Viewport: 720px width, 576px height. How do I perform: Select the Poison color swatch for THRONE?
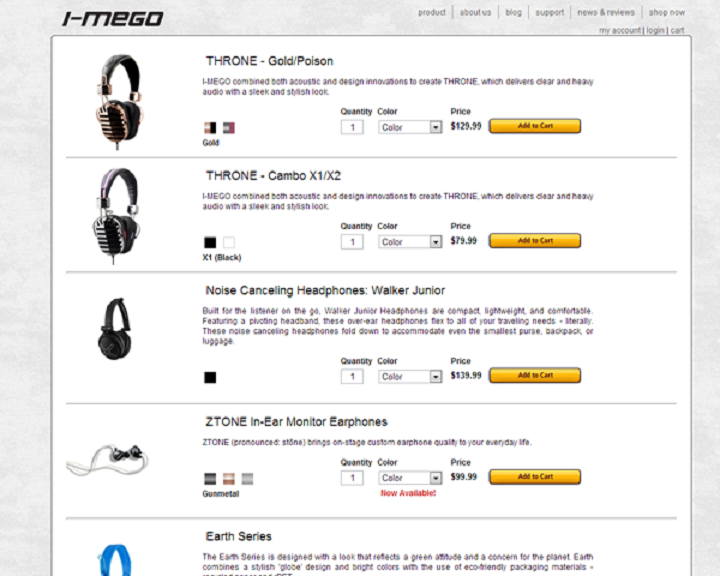click(229, 128)
